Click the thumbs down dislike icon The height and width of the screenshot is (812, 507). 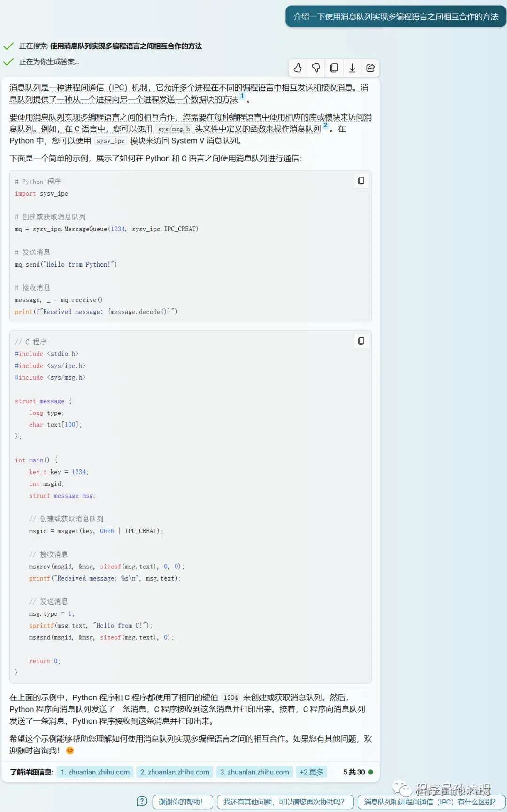coord(316,68)
